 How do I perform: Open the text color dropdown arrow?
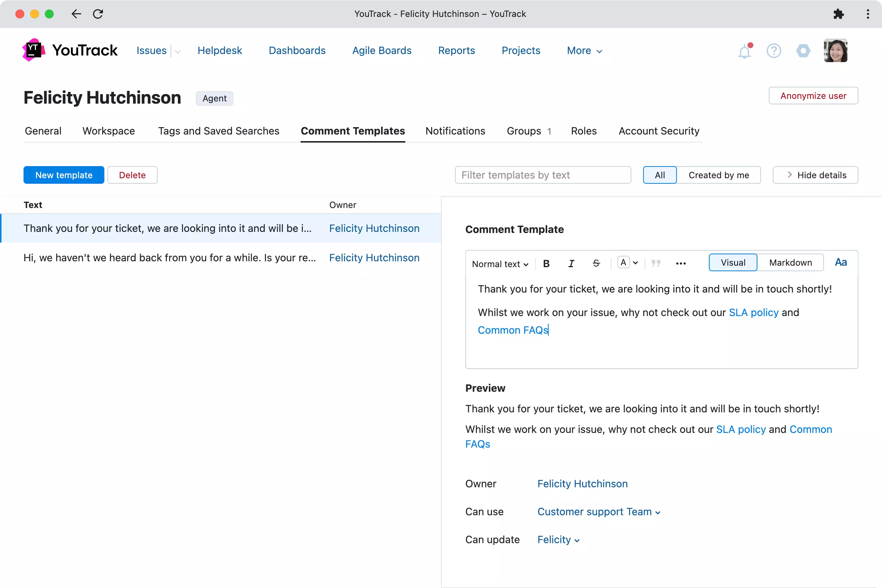[635, 262]
